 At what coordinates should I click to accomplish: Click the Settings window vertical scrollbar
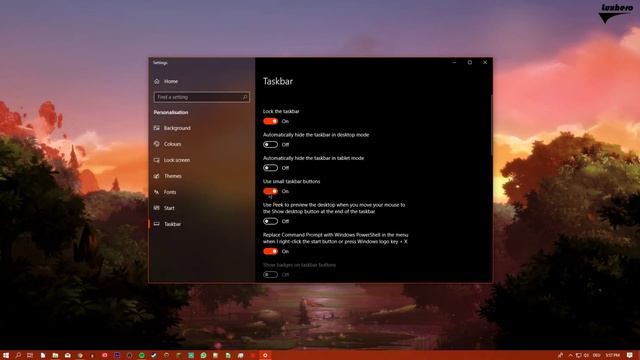pos(491,124)
